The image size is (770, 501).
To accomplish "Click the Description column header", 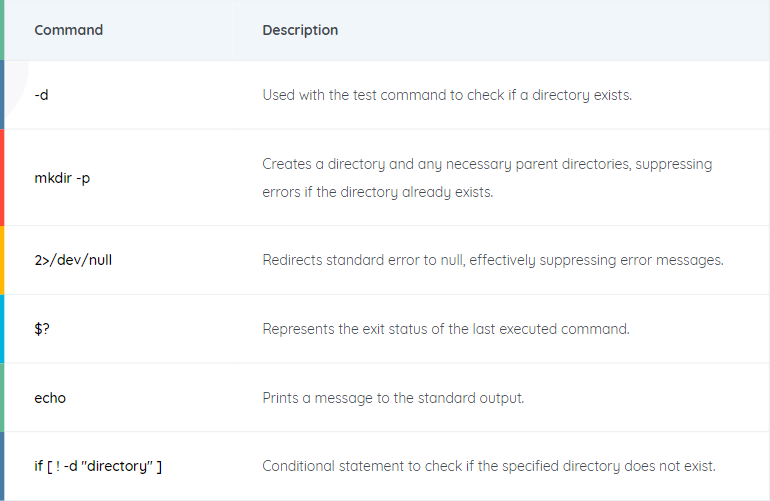I will (x=300, y=30).
